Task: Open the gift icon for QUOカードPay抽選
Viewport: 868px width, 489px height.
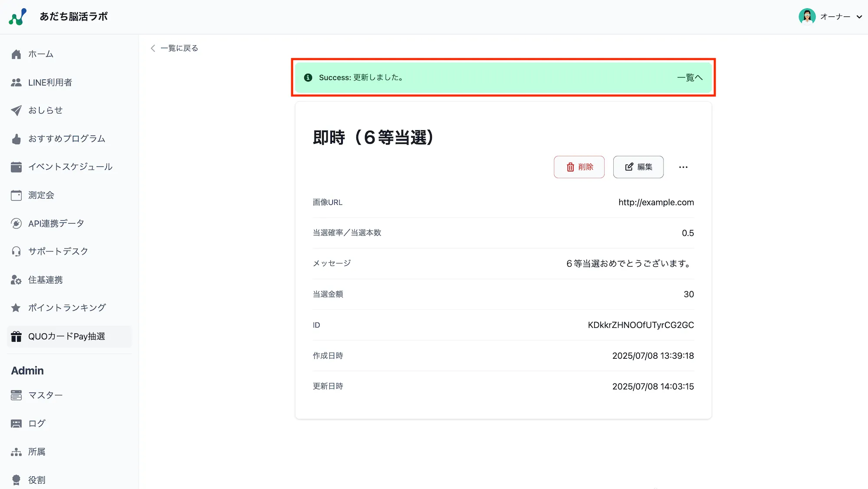Action: (x=16, y=336)
